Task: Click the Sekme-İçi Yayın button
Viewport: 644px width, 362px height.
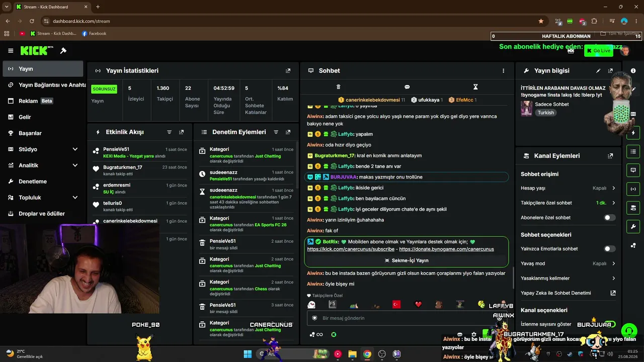Action: [x=407, y=260]
